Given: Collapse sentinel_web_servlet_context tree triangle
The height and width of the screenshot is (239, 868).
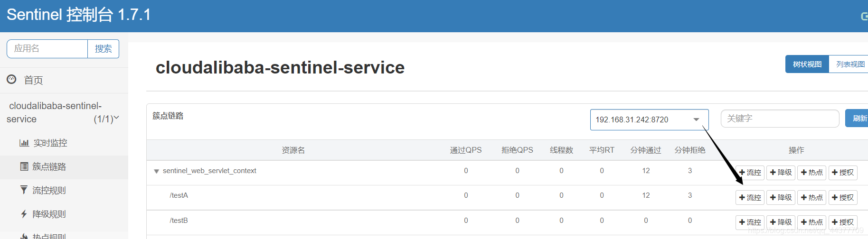Looking at the screenshot, I should point(156,171).
